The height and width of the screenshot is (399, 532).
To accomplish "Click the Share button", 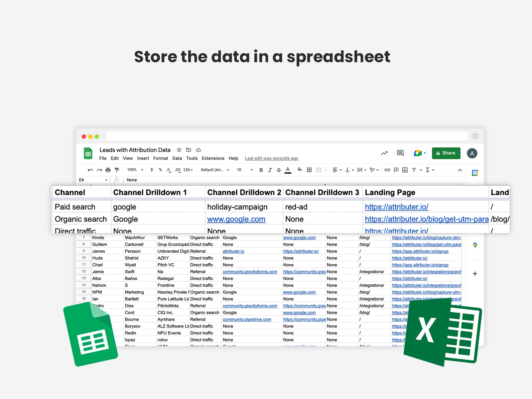I will point(446,153).
